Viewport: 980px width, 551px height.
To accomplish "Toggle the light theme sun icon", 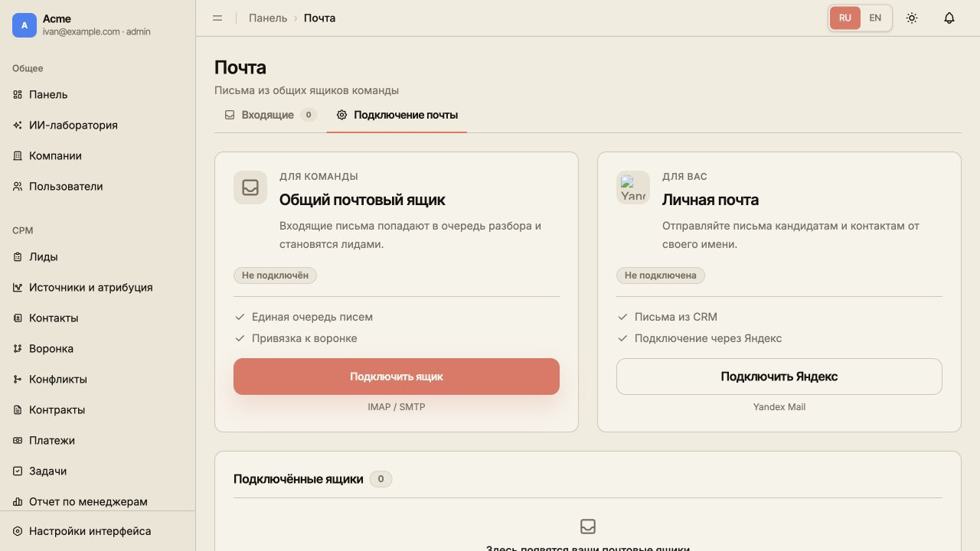I will 912,18.
